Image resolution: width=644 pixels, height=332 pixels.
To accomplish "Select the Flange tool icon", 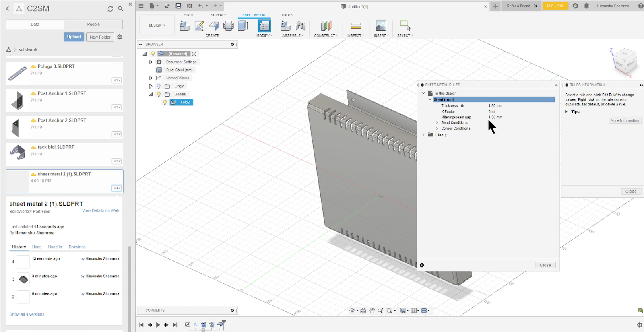I will pos(214,26).
